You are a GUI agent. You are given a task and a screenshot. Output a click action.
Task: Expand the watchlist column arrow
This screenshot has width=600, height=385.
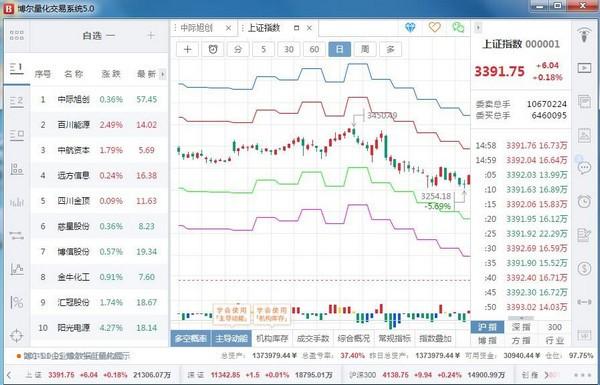[x=163, y=74]
